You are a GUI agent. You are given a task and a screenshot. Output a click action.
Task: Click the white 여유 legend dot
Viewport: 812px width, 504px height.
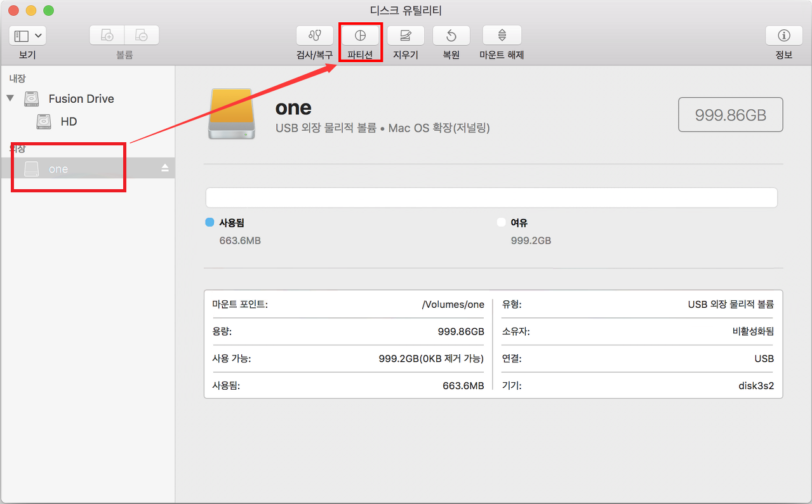point(502,223)
